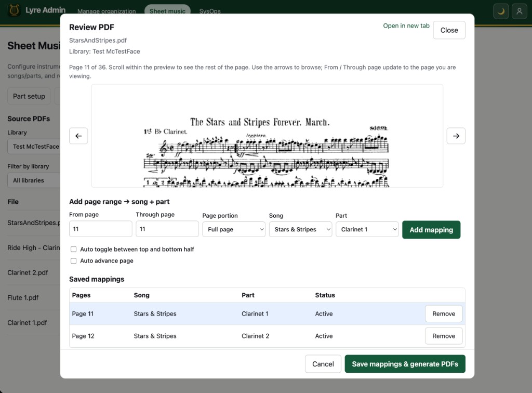Screen dimensions: 532x393
Task: Click StarsAndStripes.pdf filename in dialog header
Action: [98, 41]
